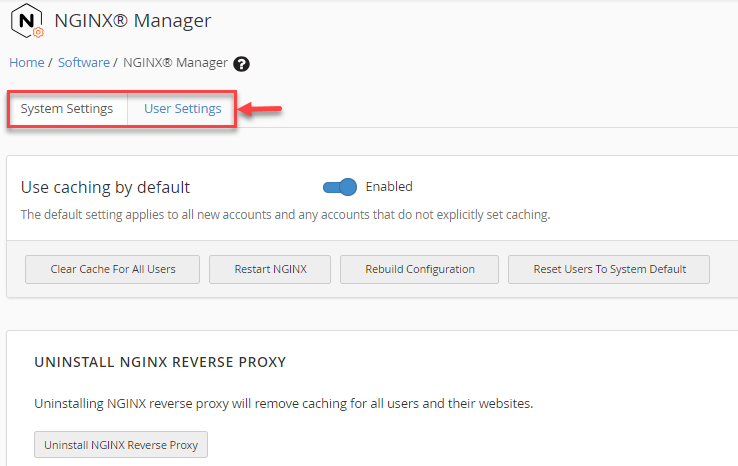738x466 pixels.
Task: Click the Use caching by default label
Action: 105,187
